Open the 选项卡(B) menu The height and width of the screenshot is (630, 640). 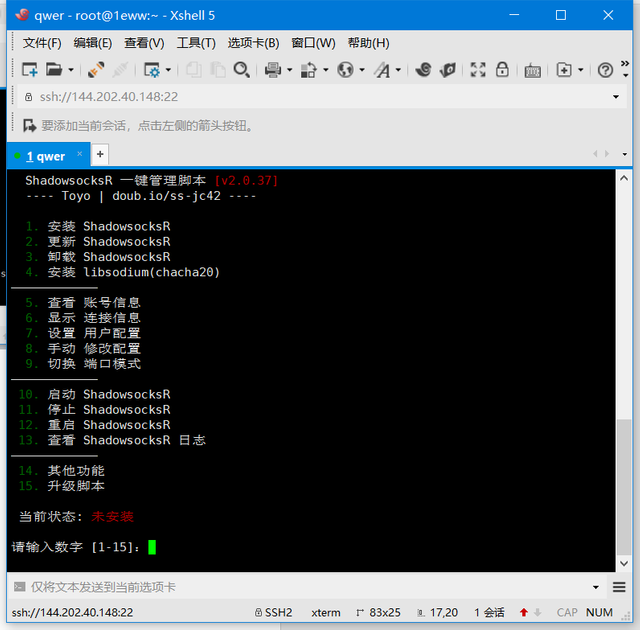[x=253, y=43]
